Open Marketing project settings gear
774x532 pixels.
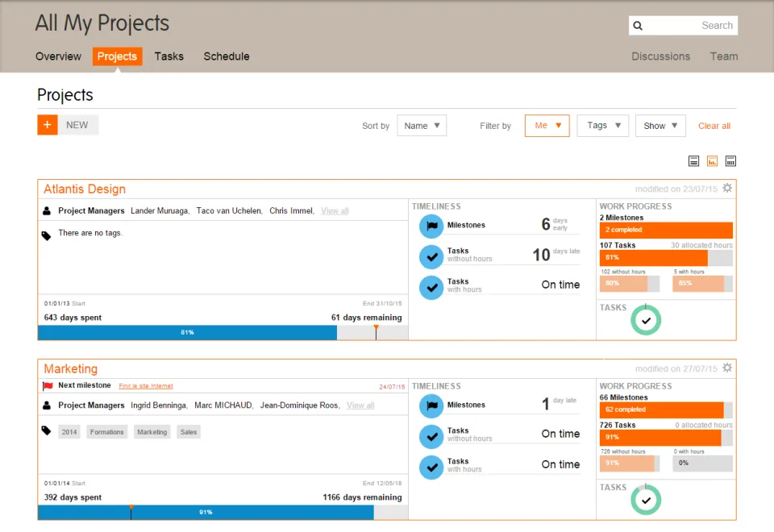tap(727, 368)
